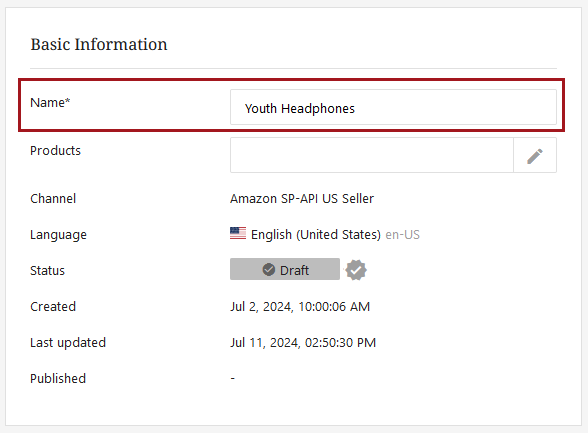Click the Status row label
Screen dimensions: 588x433
[47, 270]
